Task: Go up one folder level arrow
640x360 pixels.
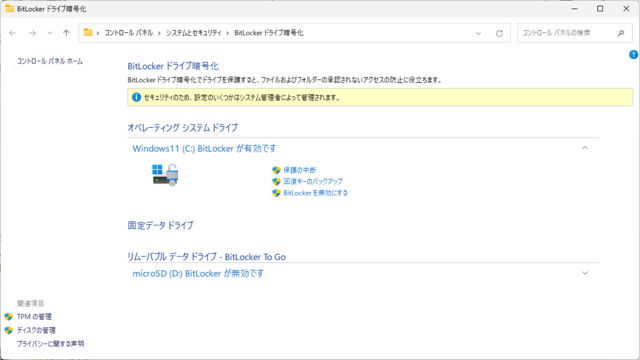Action: pyautogui.click(x=66, y=33)
